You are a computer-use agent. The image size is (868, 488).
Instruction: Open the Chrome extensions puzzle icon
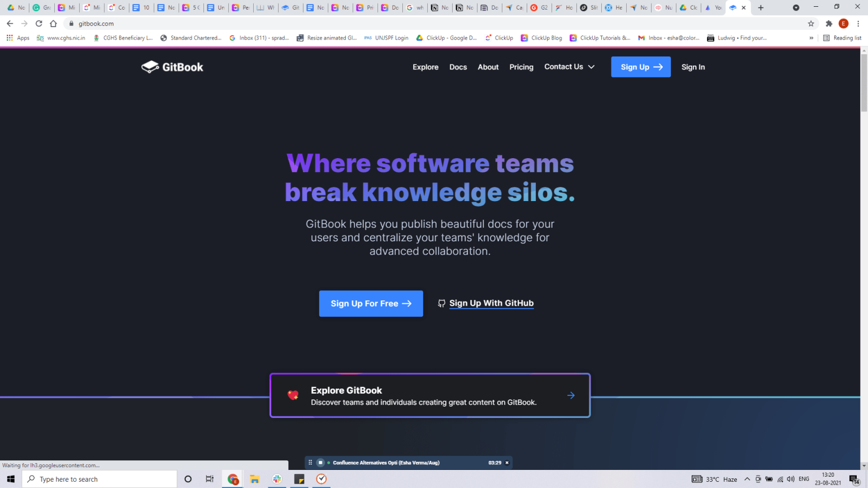click(828, 24)
